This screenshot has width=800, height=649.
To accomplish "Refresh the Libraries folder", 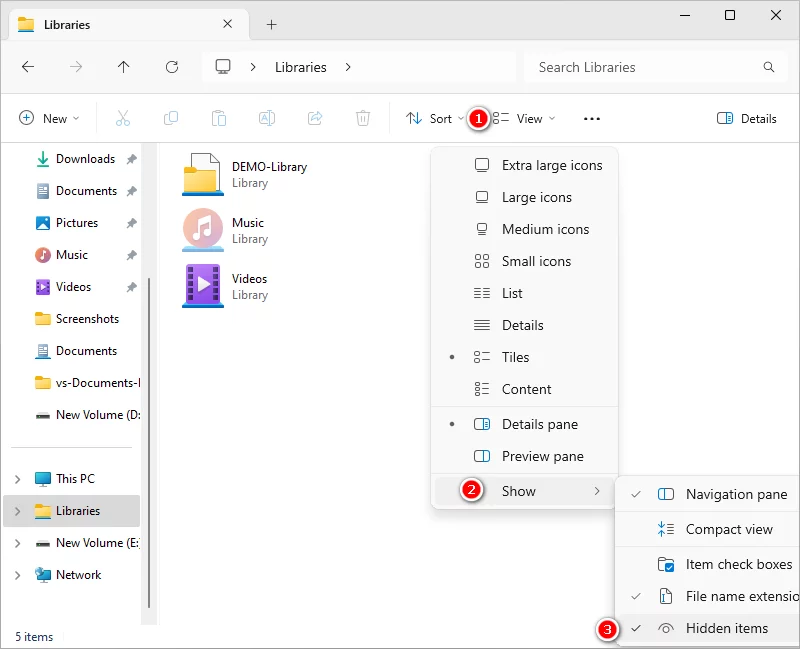I will coord(172,67).
